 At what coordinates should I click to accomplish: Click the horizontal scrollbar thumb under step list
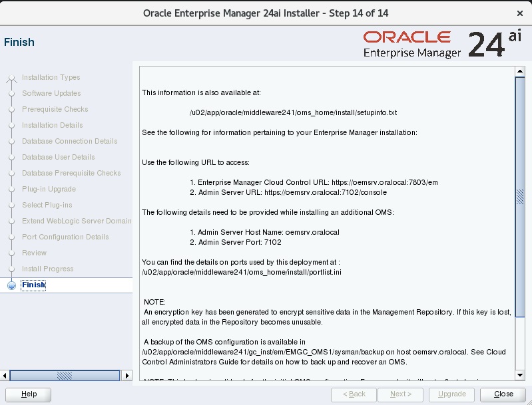[x=65, y=376]
